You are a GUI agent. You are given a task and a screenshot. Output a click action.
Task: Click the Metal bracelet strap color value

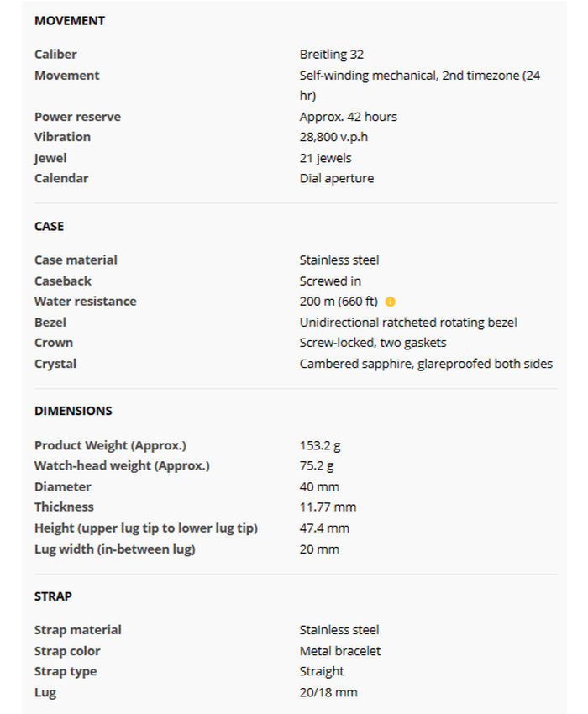pyautogui.click(x=340, y=651)
